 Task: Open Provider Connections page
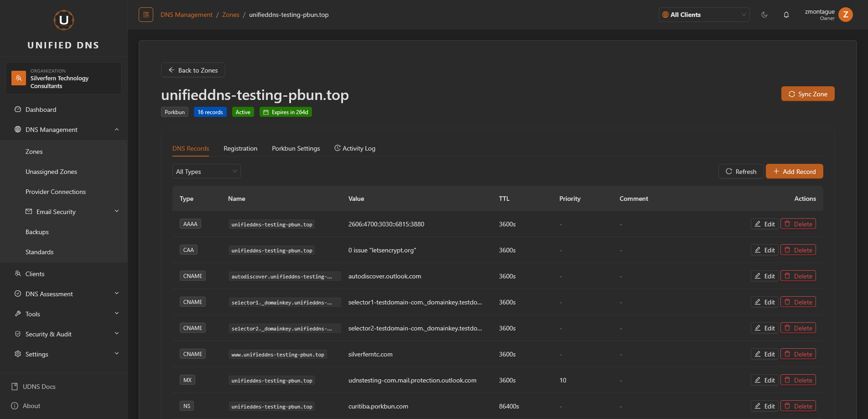(x=63, y=192)
